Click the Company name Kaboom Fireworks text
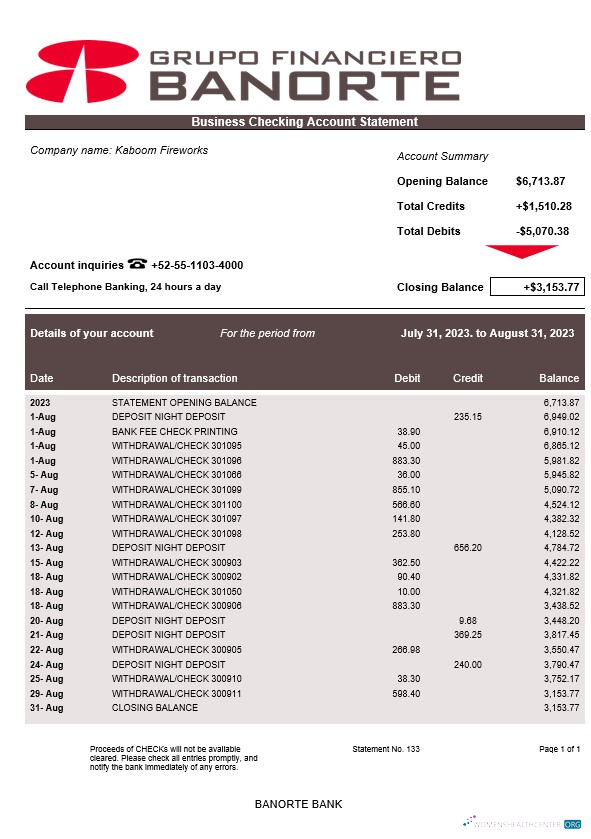Screen dimensions: 591x839 pos(119,150)
